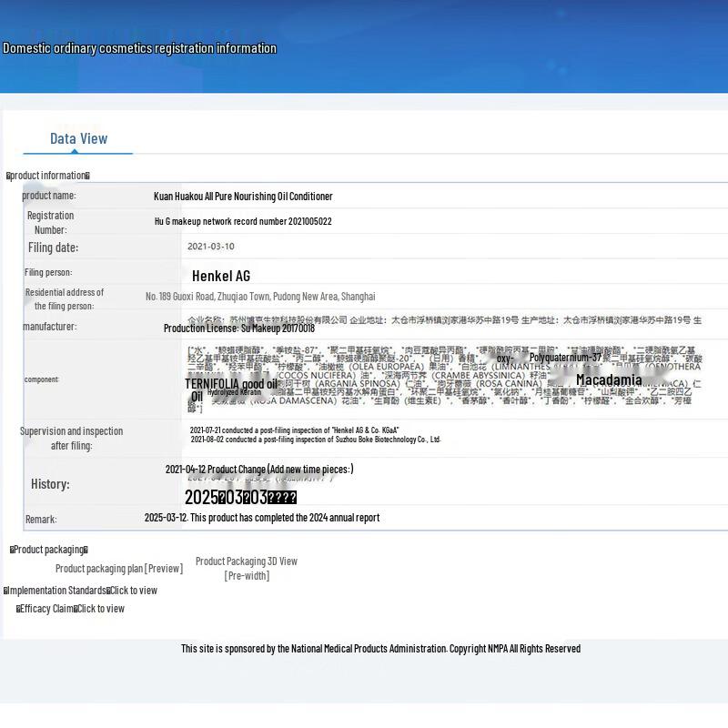Click the registration number 2021005022 value

[x=243, y=221]
